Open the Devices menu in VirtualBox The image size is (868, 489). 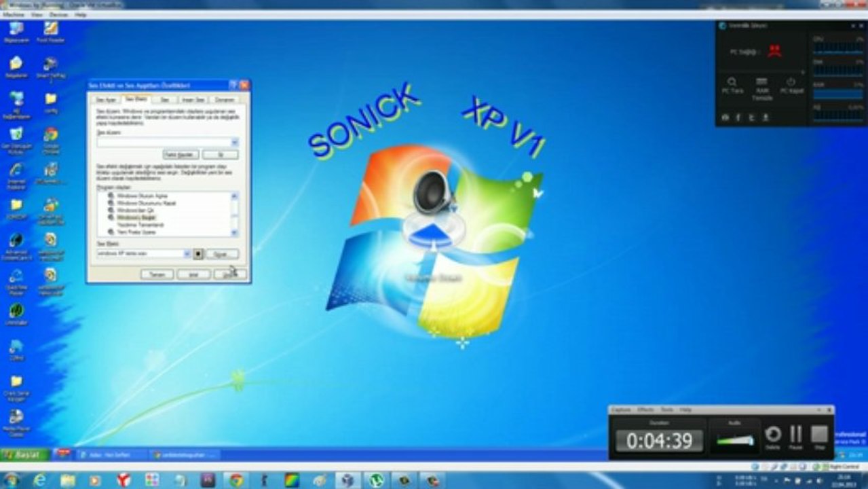59,14
